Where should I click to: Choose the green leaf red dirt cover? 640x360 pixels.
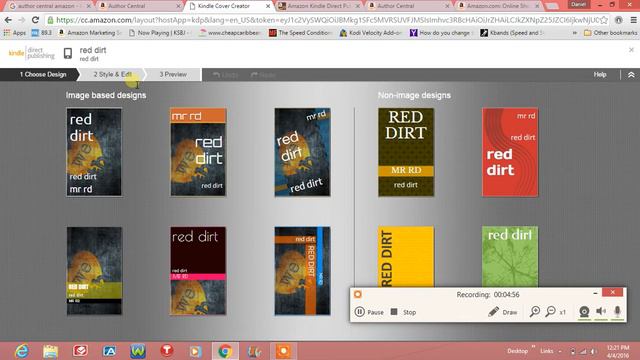[x=510, y=257]
